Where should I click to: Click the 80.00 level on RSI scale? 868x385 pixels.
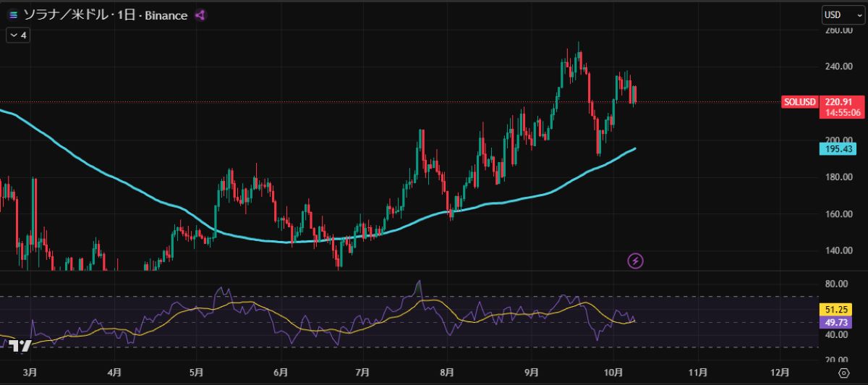coord(835,284)
